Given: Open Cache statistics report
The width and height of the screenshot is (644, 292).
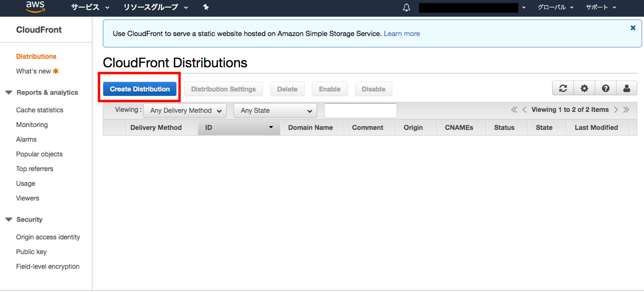Looking at the screenshot, I should pos(40,110).
